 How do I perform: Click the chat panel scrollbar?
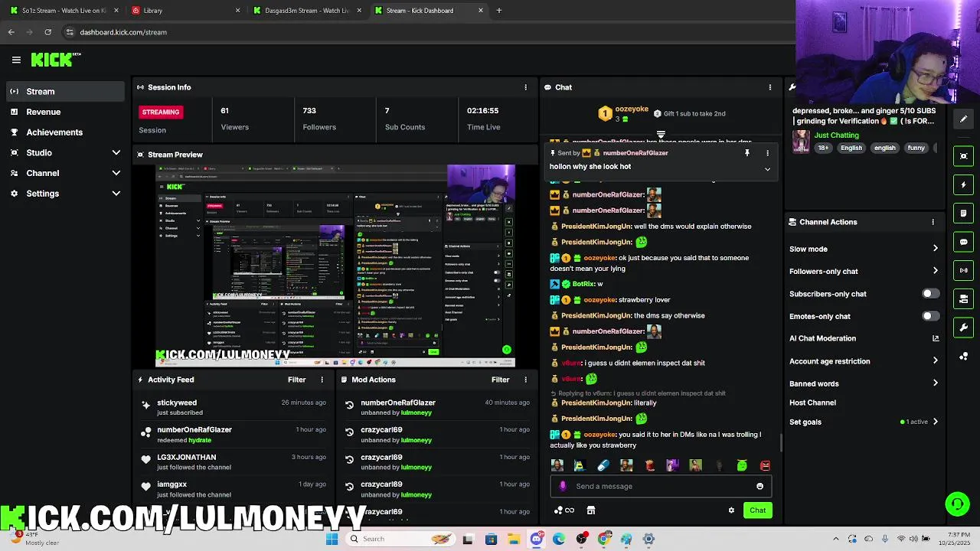781,442
